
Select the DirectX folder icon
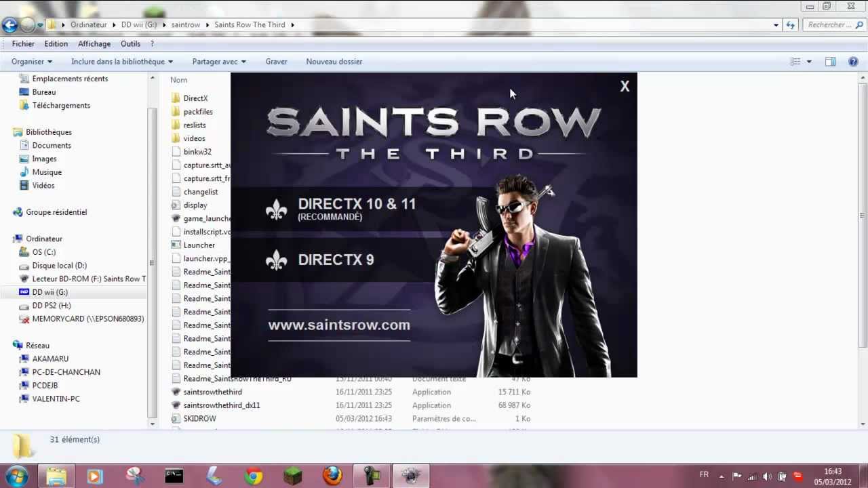click(176, 98)
